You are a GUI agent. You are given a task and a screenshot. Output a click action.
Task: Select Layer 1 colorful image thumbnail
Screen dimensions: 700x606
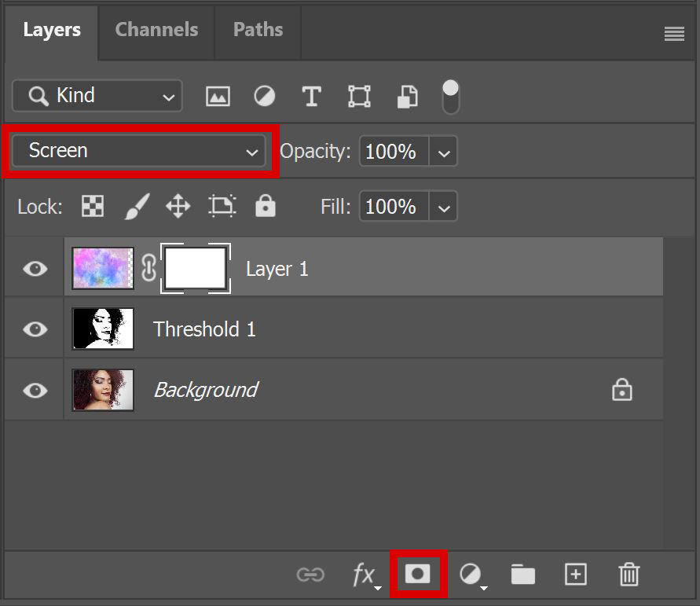[x=103, y=268]
